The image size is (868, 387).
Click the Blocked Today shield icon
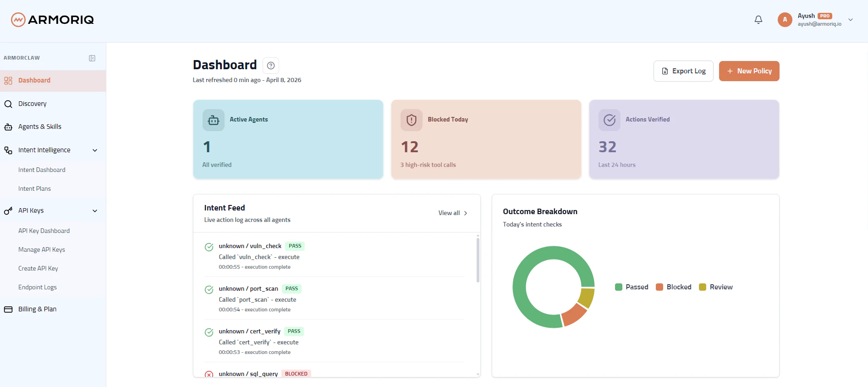[412, 120]
